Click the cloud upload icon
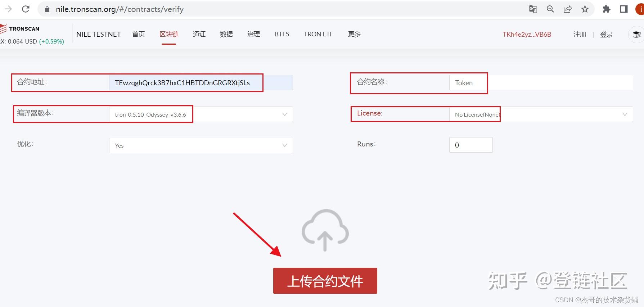The image size is (644, 307). pos(325,230)
